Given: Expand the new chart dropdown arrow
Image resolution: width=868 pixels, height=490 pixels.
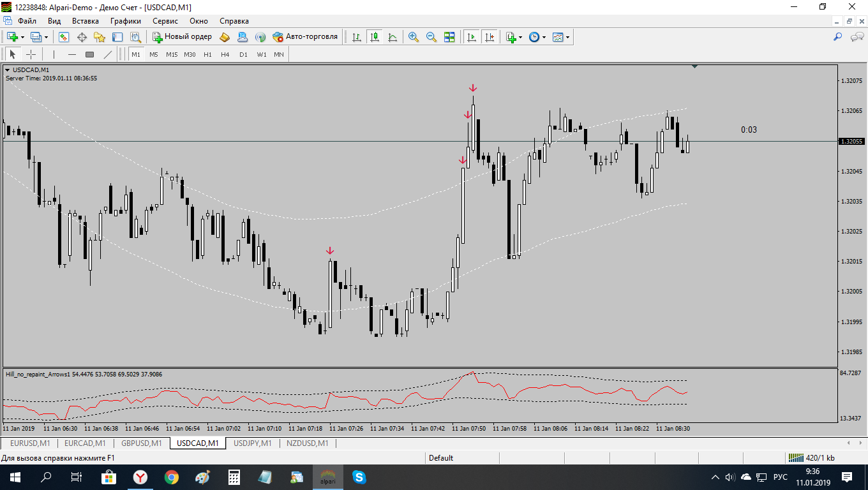Looking at the screenshot, I should coord(23,37).
